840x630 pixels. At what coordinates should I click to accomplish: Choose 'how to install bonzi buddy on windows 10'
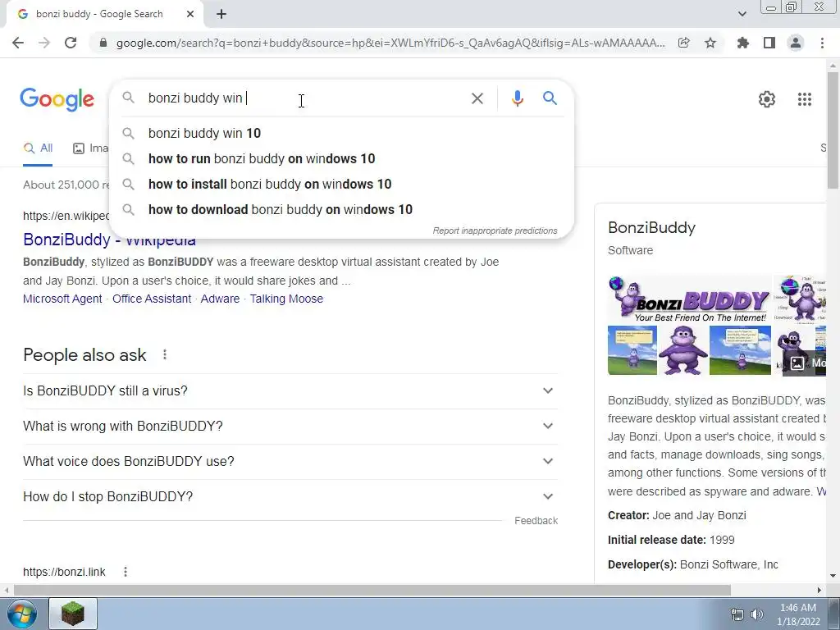[341, 185]
